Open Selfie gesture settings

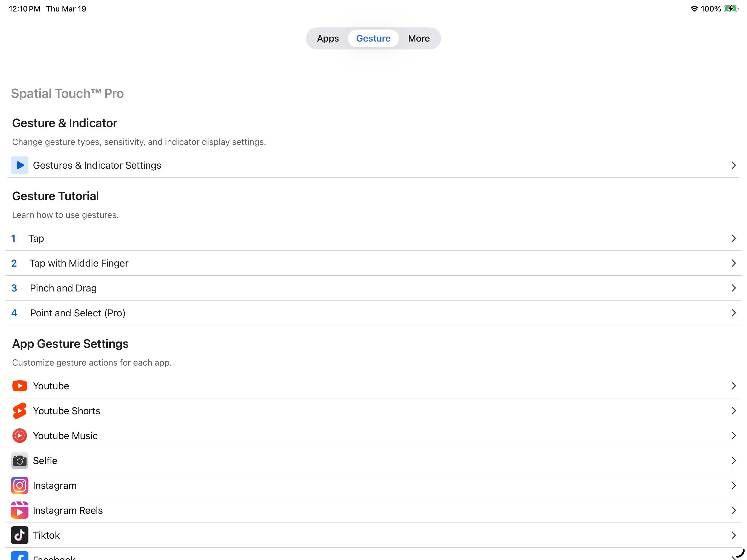373,461
